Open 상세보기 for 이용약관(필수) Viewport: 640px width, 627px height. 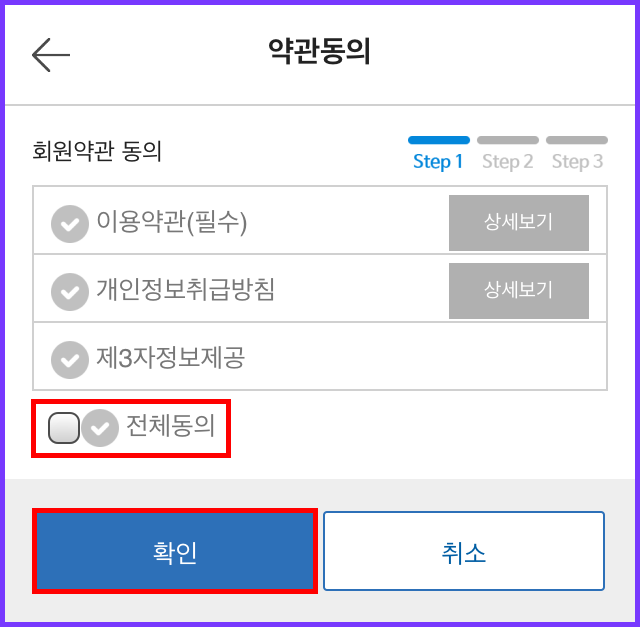point(518,223)
